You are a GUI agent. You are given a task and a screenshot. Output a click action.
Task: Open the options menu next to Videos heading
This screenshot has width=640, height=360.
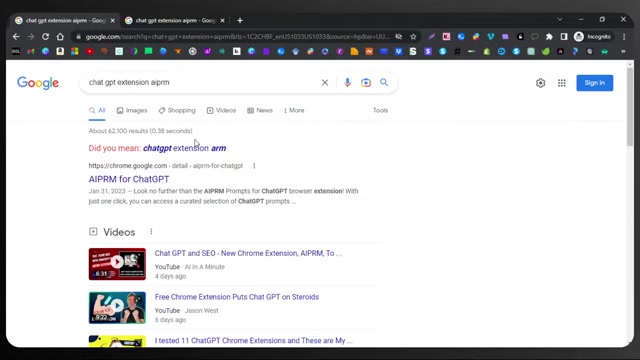pyautogui.click(x=151, y=232)
